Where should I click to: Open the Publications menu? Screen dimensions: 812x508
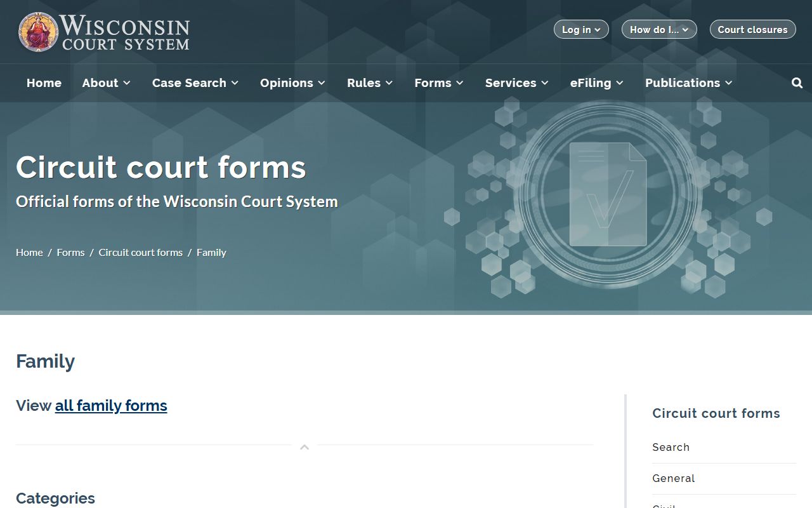(689, 83)
